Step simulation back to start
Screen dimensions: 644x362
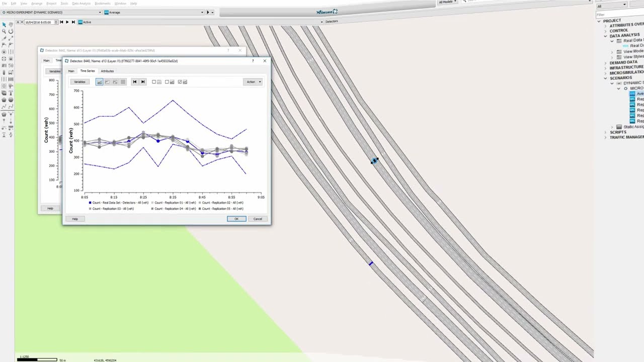tap(61, 22)
